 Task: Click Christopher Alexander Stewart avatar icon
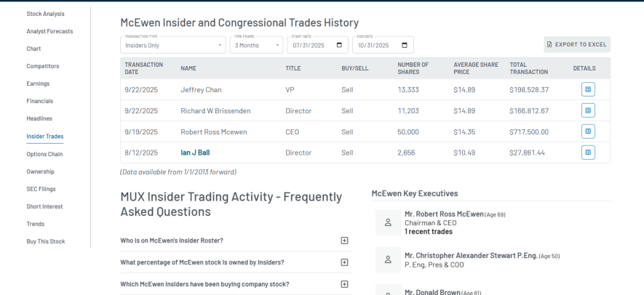[388, 259]
